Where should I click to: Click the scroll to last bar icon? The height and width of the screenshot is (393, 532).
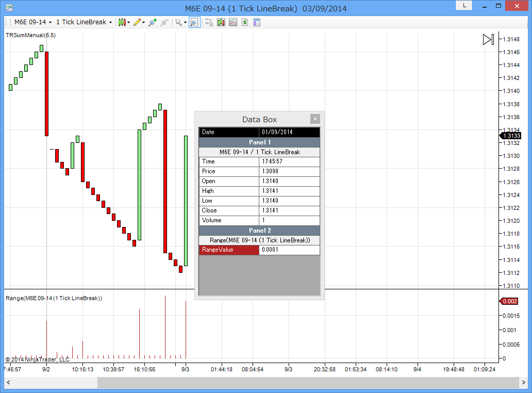click(x=489, y=39)
